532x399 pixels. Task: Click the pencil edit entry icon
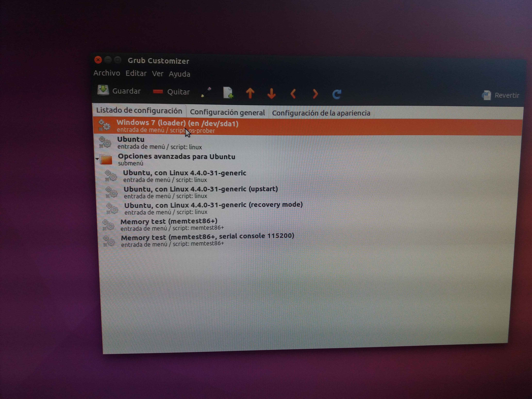206,92
